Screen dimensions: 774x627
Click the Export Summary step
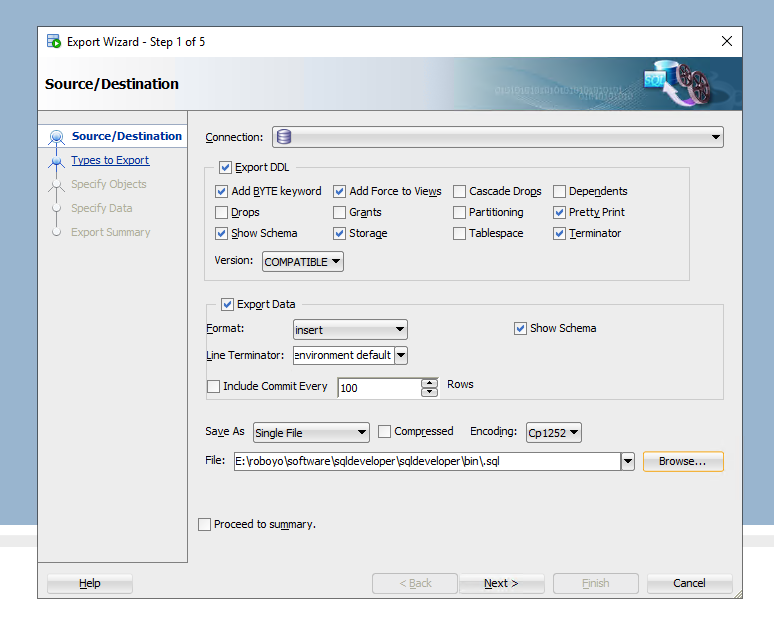point(111,232)
